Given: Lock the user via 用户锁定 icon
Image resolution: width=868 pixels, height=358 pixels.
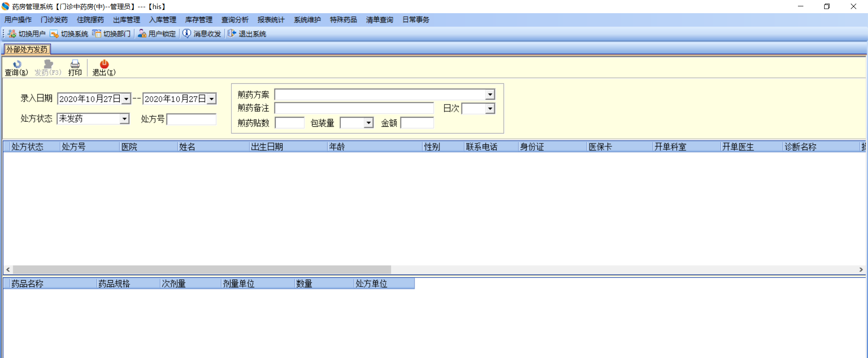Looking at the screenshot, I should pyautogui.click(x=142, y=34).
